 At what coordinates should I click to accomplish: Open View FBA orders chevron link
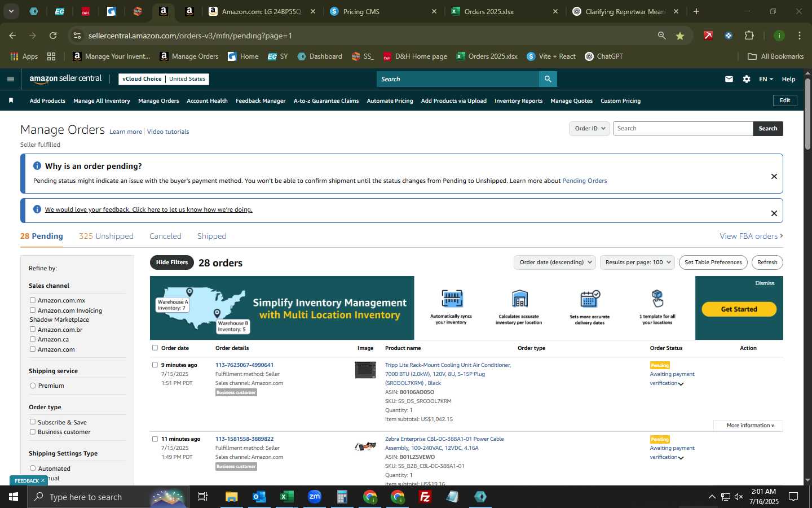[x=751, y=236]
